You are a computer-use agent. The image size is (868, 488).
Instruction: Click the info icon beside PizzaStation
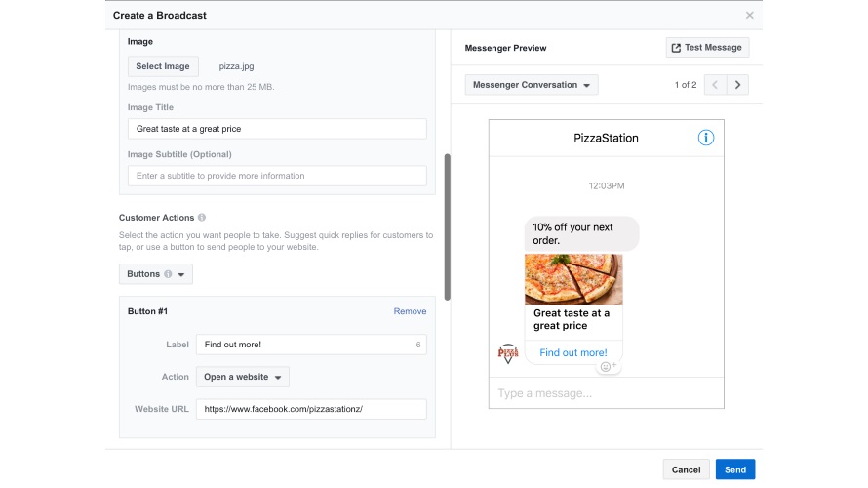click(706, 138)
